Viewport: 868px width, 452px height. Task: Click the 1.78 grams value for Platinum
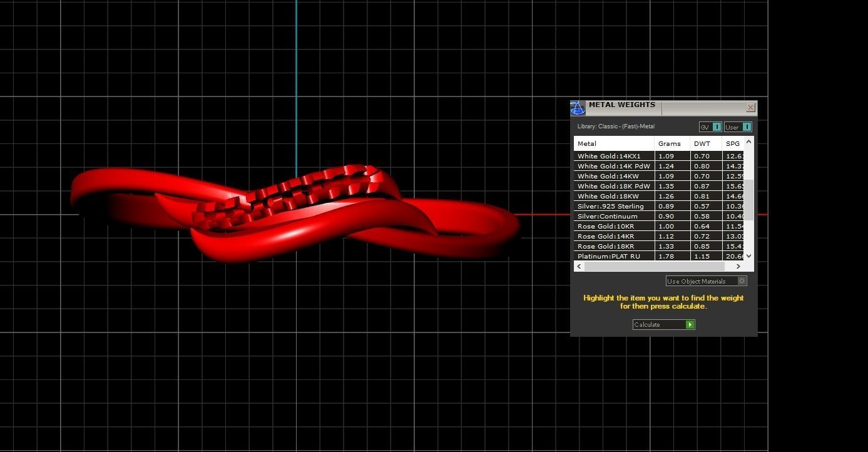point(666,256)
